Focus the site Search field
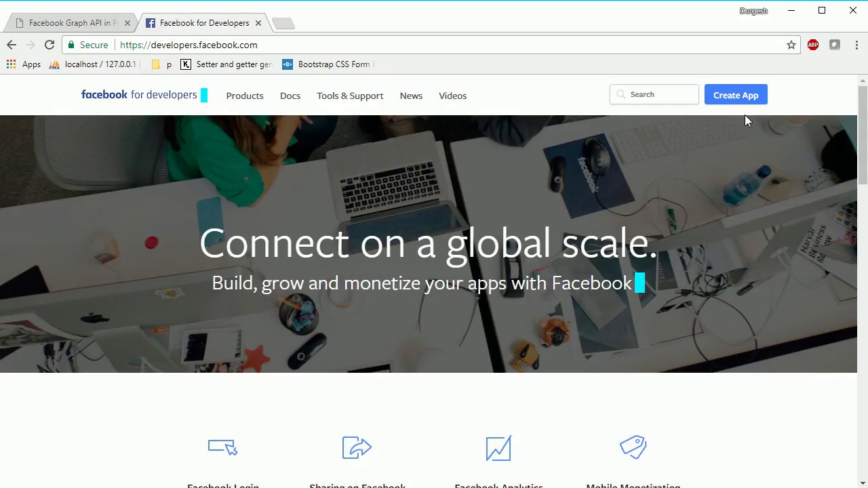The image size is (868, 488). [x=654, y=95]
